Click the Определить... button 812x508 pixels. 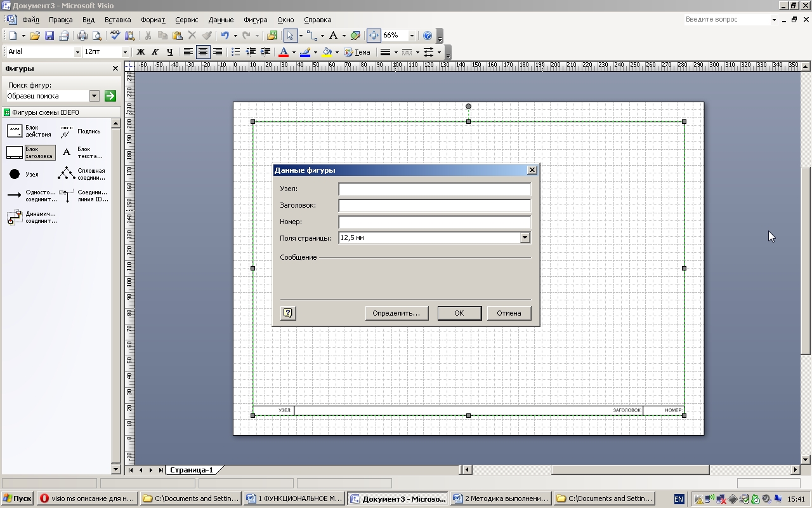coord(396,313)
